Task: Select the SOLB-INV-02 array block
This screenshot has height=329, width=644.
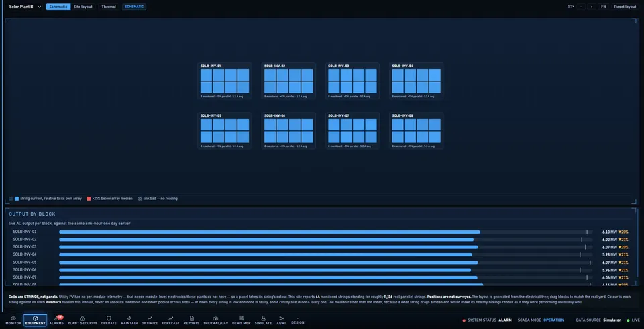Action: tap(288, 81)
